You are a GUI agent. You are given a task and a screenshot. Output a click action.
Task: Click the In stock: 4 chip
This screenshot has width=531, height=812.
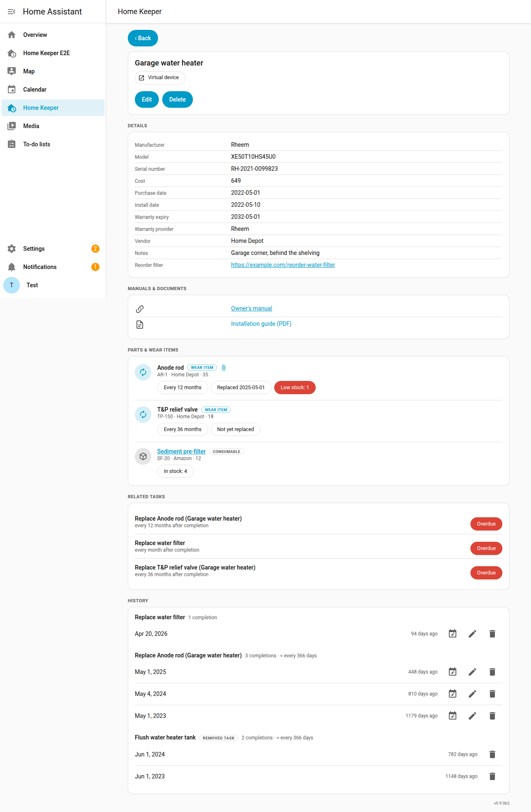click(175, 471)
